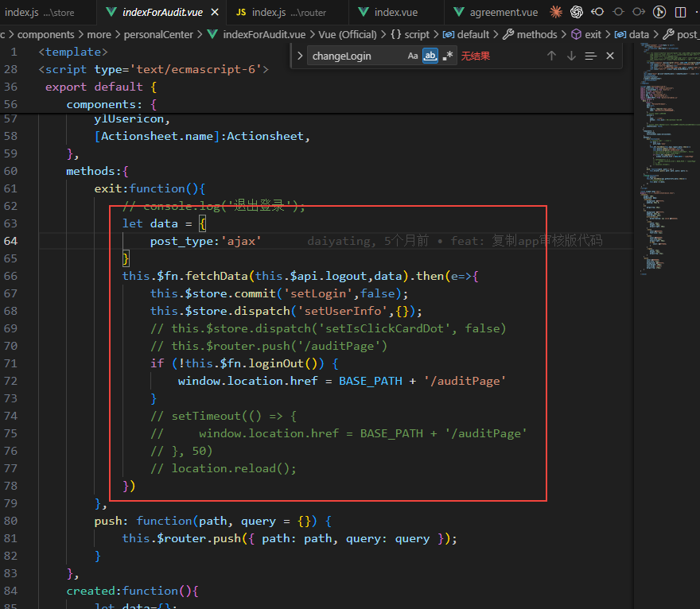Close the find widget
The height and width of the screenshot is (609, 700).
click(610, 56)
